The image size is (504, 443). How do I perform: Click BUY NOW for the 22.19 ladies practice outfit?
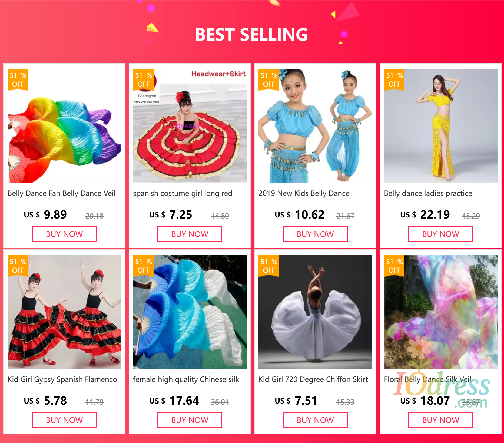coord(441,234)
